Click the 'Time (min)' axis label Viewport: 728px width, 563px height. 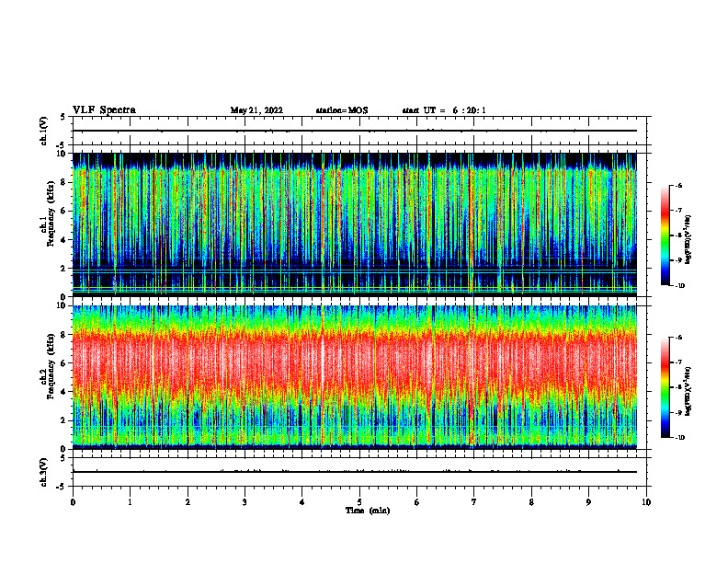pos(368,511)
